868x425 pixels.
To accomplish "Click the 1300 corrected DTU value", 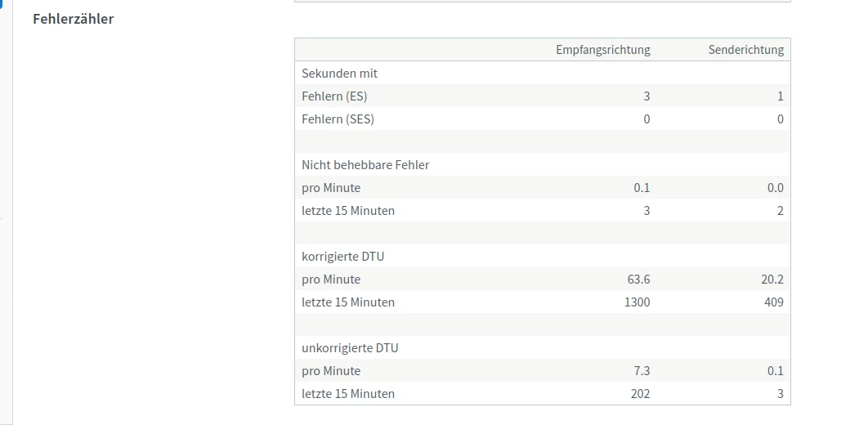I will point(637,302).
